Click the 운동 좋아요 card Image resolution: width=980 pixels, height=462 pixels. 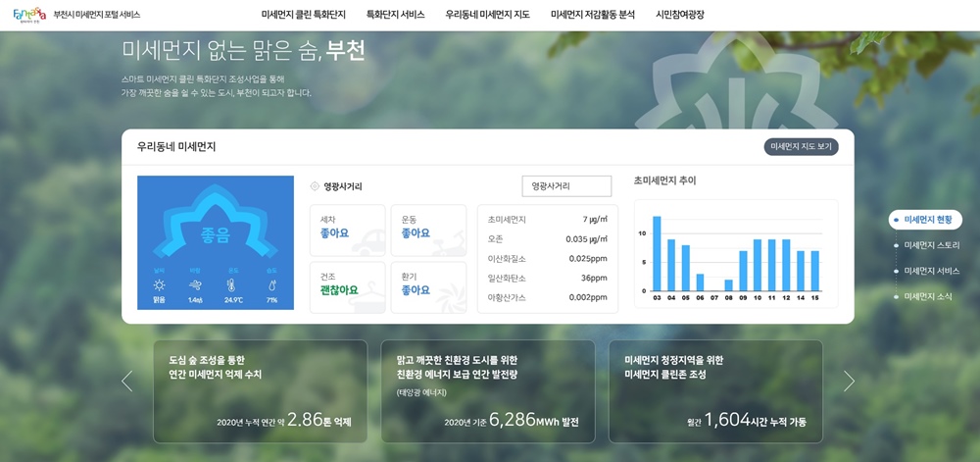click(x=429, y=231)
